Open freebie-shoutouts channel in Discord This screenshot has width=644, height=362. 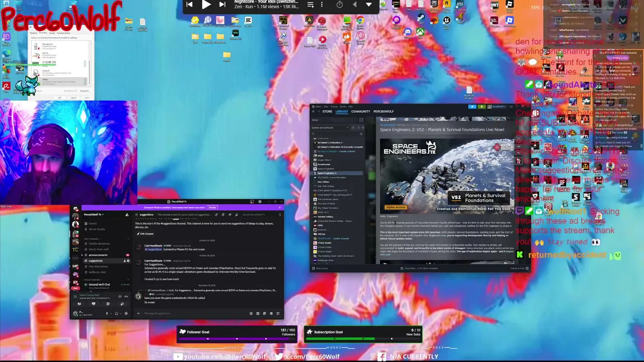[99, 243]
